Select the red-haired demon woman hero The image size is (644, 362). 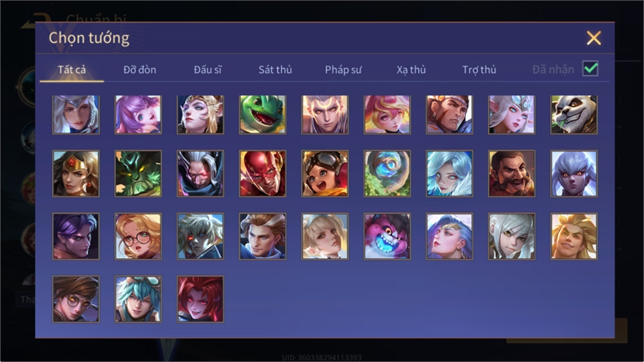(x=200, y=299)
